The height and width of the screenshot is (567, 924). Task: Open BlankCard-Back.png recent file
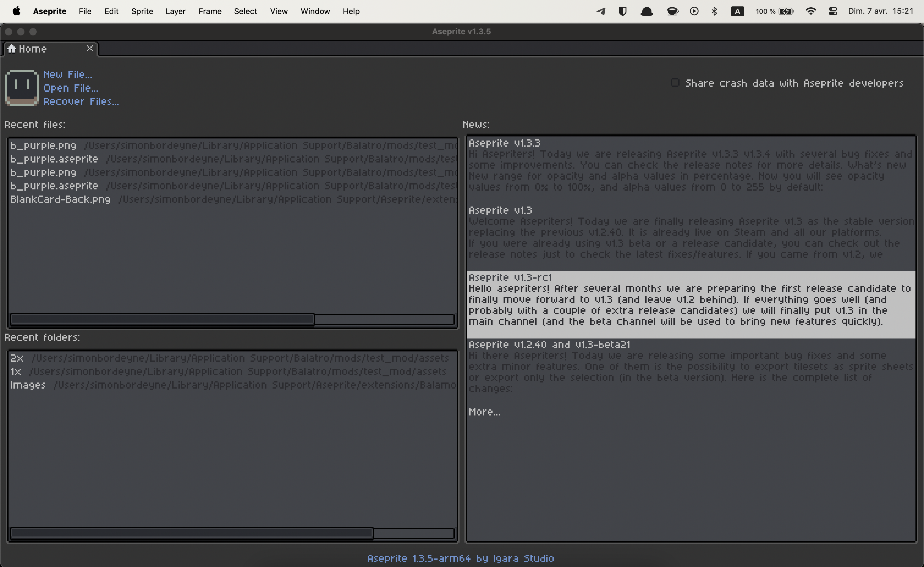point(233,199)
